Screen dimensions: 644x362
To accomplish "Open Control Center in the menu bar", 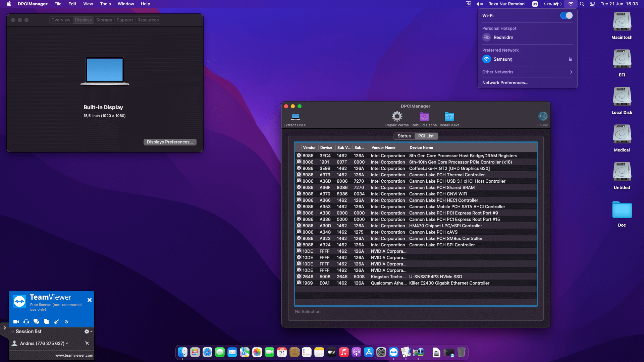I will [593, 4].
